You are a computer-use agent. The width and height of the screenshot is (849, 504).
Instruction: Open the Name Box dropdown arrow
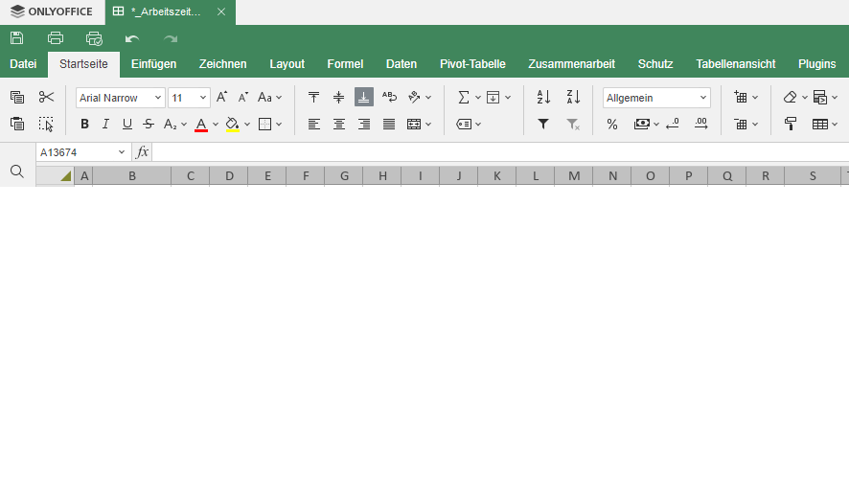tap(122, 152)
